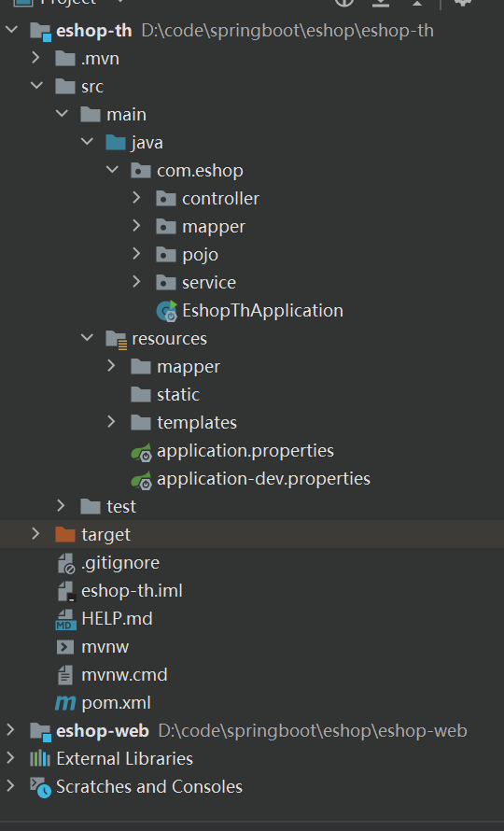Select the mapper folder label under resources
504x831 pixels.
tap(189, 367)
